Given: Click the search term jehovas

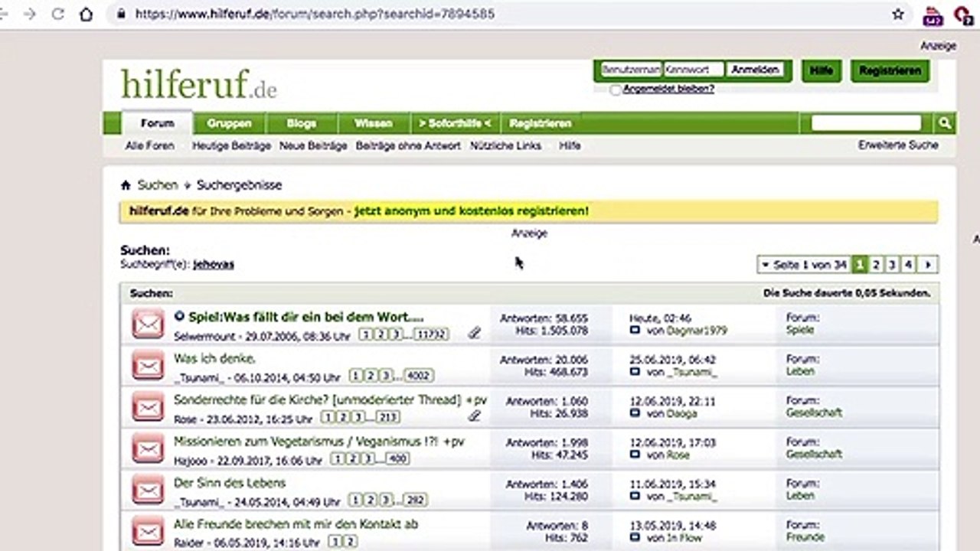Looking at the screenshot, I should [x=214, y=264].
